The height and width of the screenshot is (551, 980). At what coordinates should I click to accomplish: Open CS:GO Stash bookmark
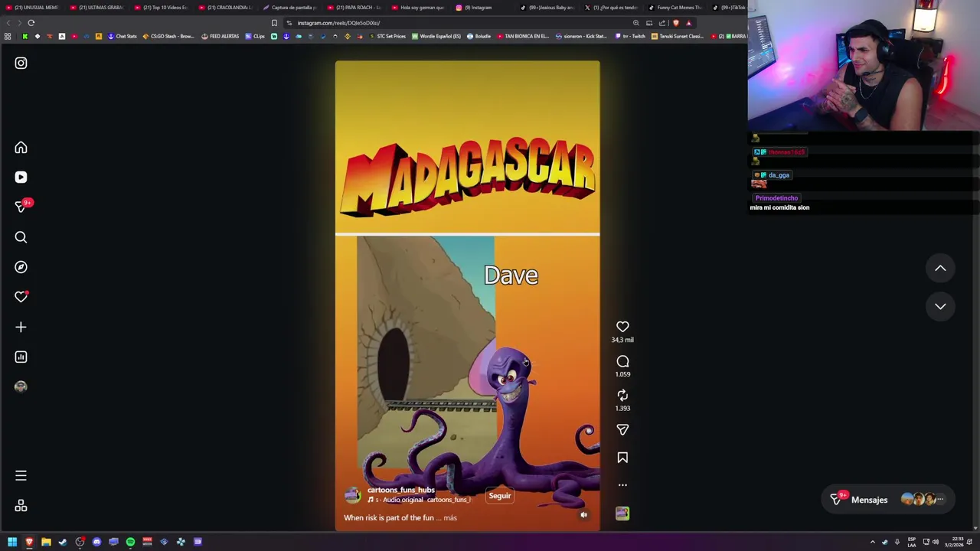[x=168, y=36]
